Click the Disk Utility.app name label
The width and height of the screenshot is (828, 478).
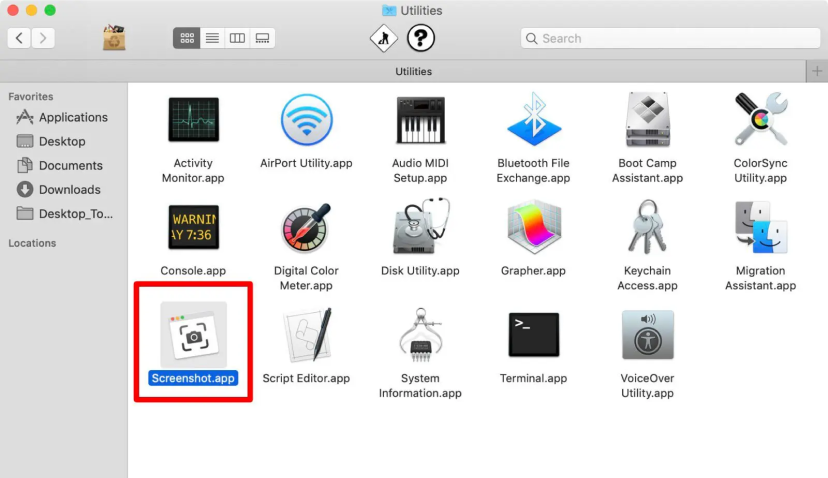[x=420, y=270]
